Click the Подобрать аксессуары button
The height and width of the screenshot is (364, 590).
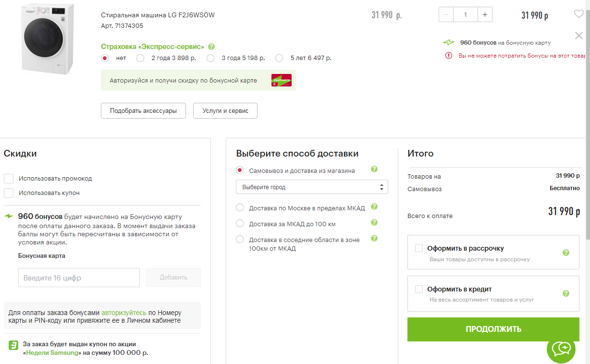tap(143, 110)
